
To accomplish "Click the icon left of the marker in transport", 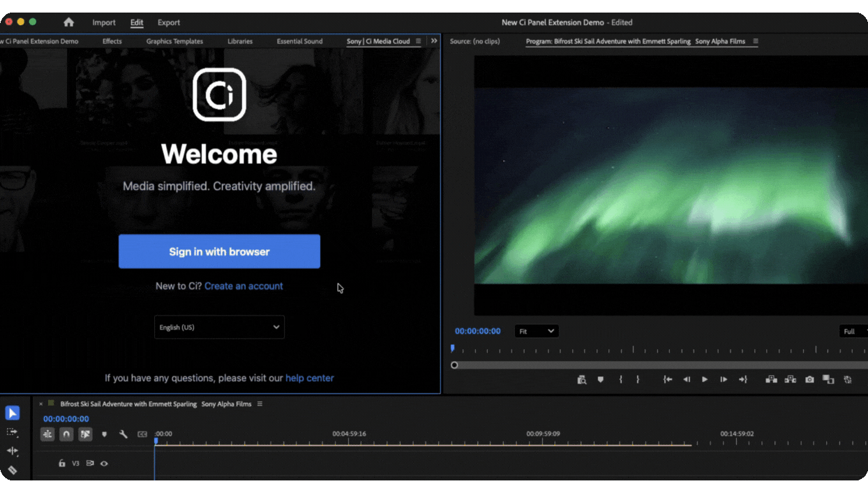I will pos(582,380).
